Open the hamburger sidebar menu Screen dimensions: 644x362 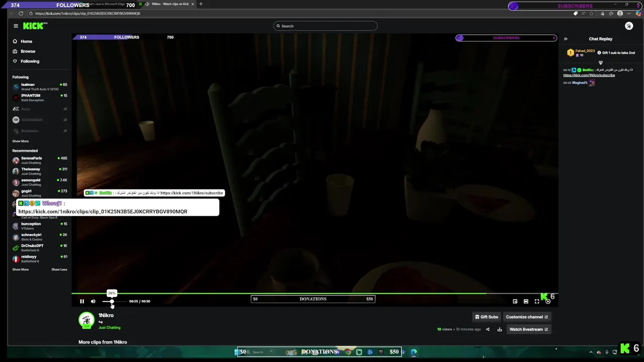pos(16,26)
